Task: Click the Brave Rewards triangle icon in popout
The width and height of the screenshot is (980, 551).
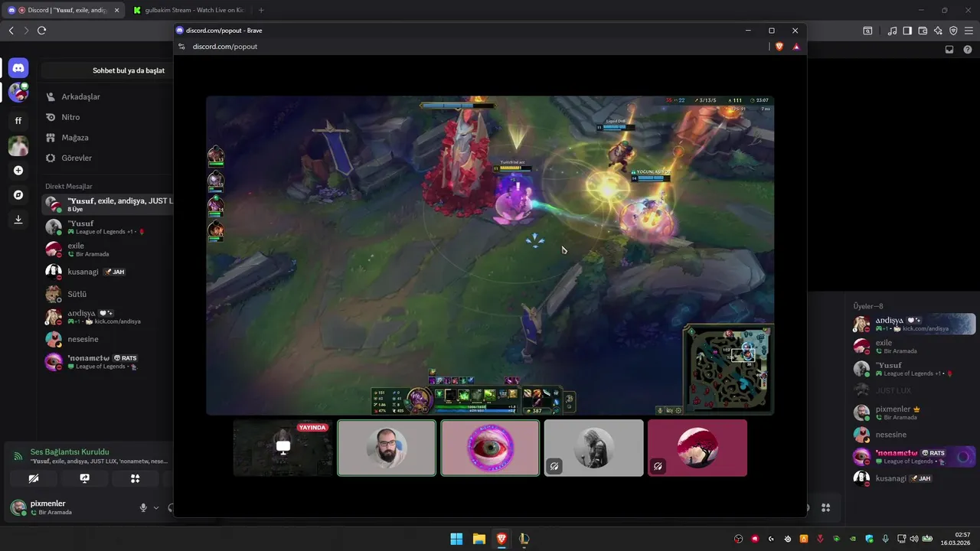Action: (x=796, y=47)
